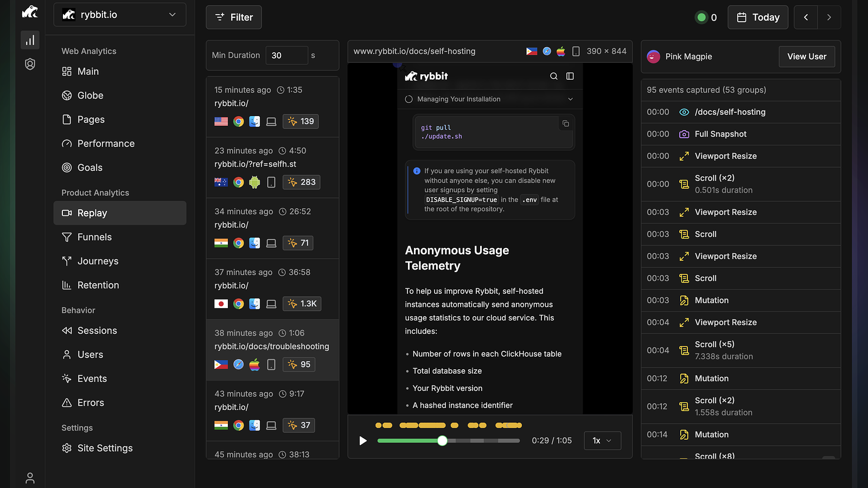The width and height of the screenshot is (868, 488).
Task: Click the Rybbit frog logo in sidebar rail
Action: [30, 12]
